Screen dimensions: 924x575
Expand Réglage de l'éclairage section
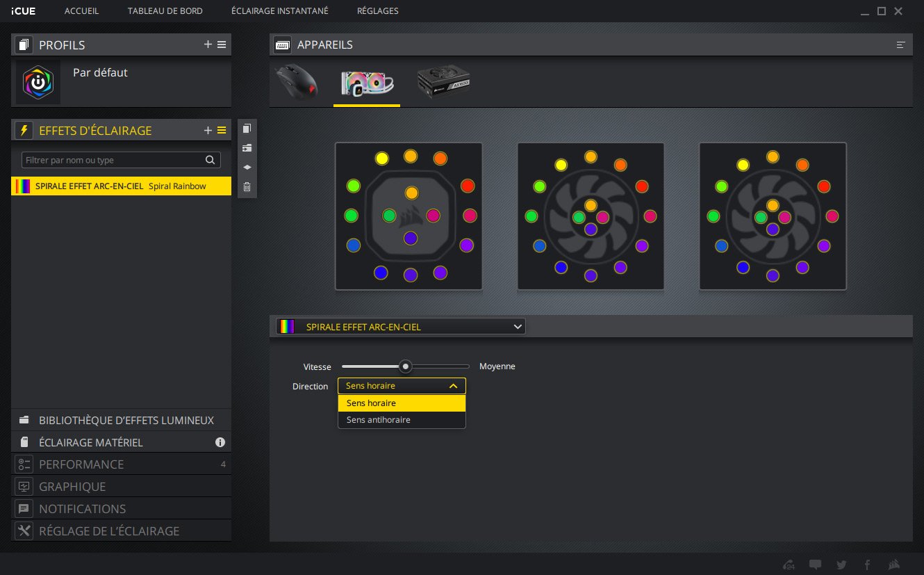click(x=121, y=531)
